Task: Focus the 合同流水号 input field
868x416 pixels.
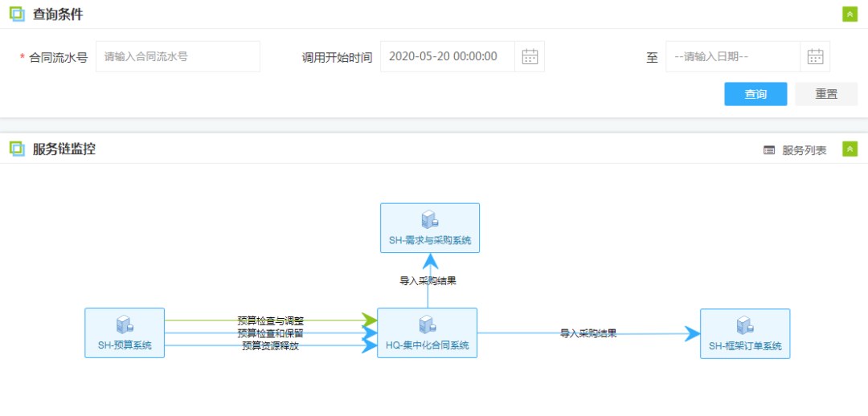Action: tap(178, 56)
